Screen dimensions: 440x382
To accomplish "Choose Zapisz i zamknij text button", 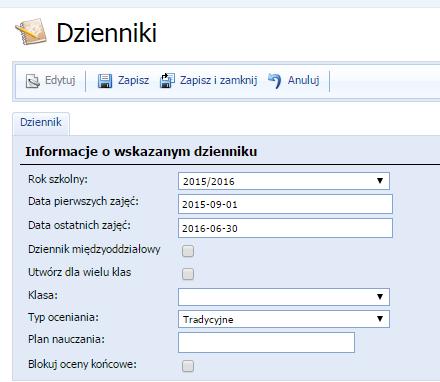I will click(x=219, y=80).
